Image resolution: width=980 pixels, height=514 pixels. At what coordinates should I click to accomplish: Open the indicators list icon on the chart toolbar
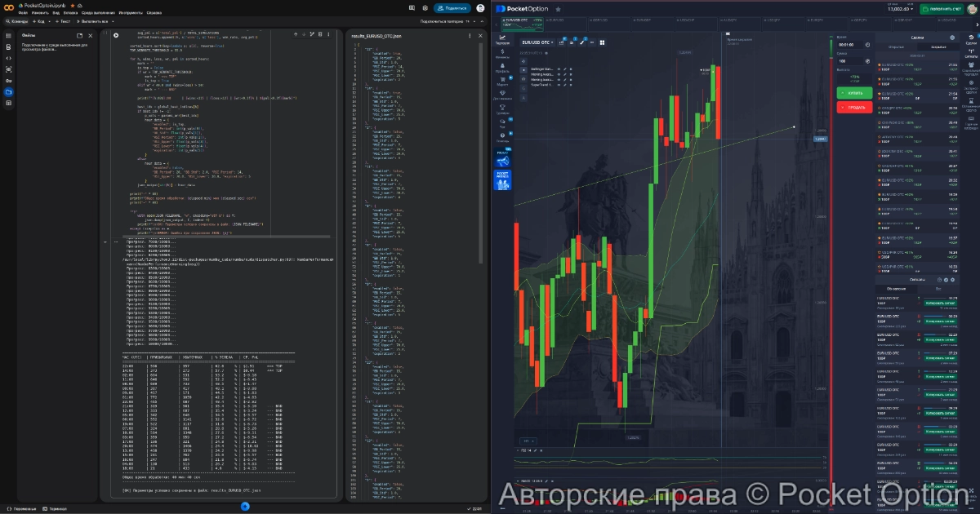[x=561, y=42]
